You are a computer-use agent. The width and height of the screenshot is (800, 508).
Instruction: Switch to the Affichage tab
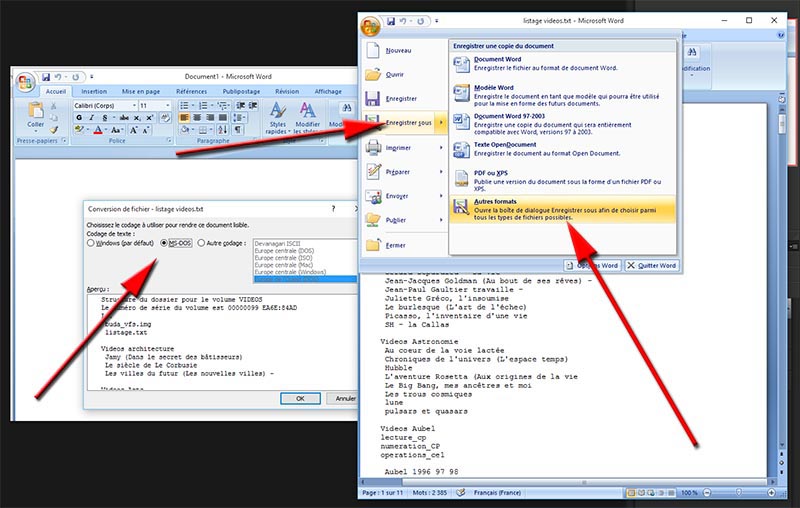tap(328, 91)
